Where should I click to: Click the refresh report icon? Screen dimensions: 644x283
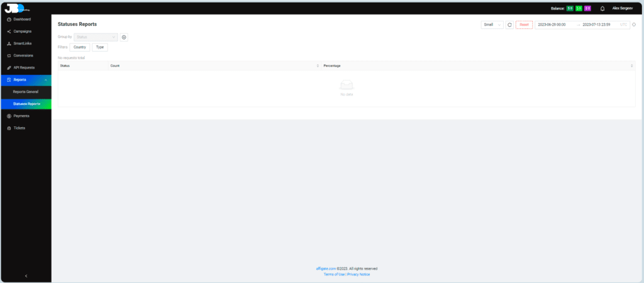(509, 25)
